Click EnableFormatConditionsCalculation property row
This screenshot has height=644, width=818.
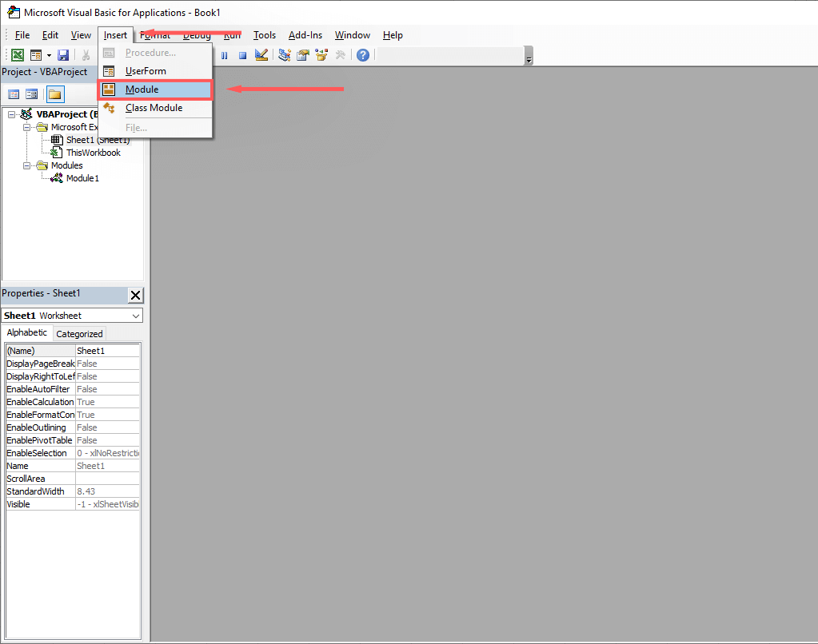pyautogui.click(x=73, y=415)
